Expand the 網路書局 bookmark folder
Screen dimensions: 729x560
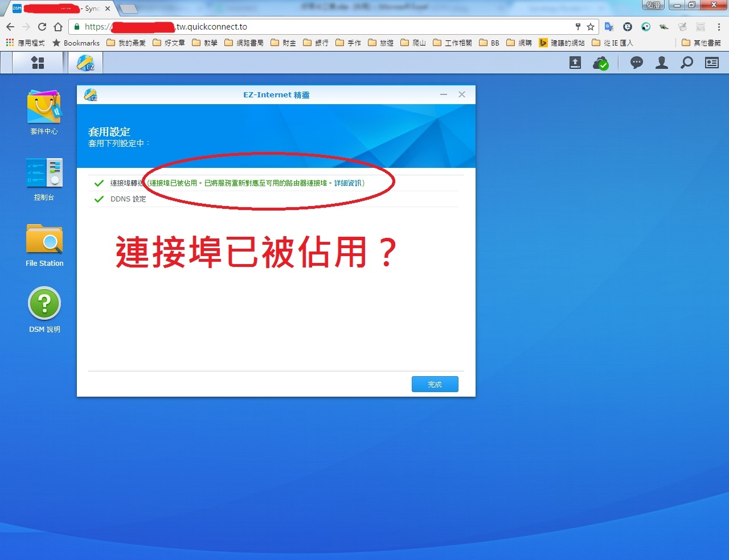(x=244, y=43)
